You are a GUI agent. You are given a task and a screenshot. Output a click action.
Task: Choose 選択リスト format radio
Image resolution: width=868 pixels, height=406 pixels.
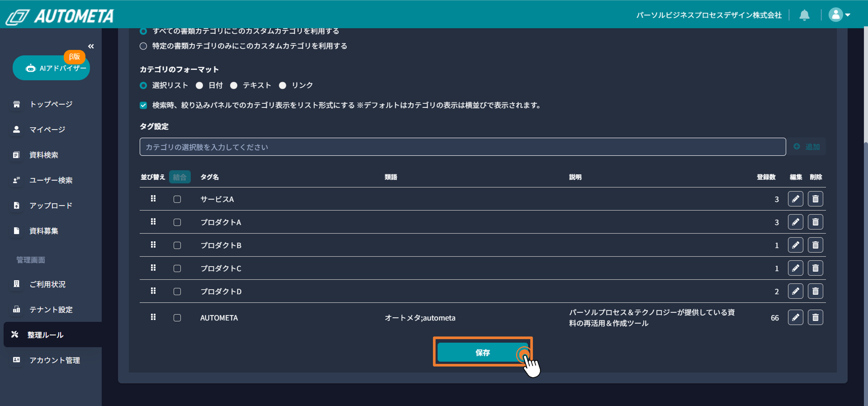point(143,85)
